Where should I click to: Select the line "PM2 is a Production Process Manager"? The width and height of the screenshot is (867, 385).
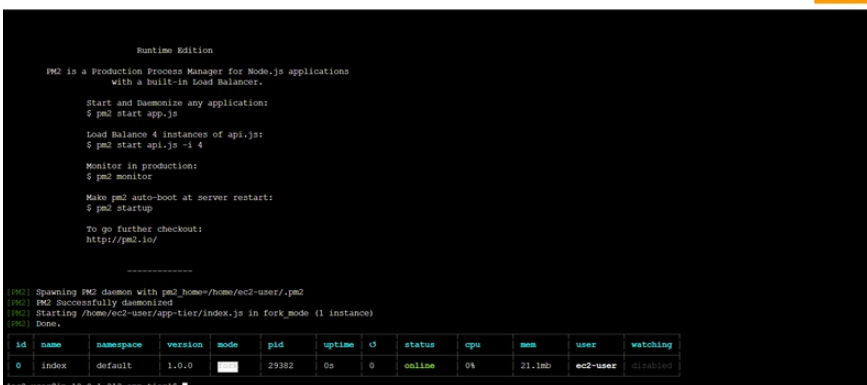197,72
